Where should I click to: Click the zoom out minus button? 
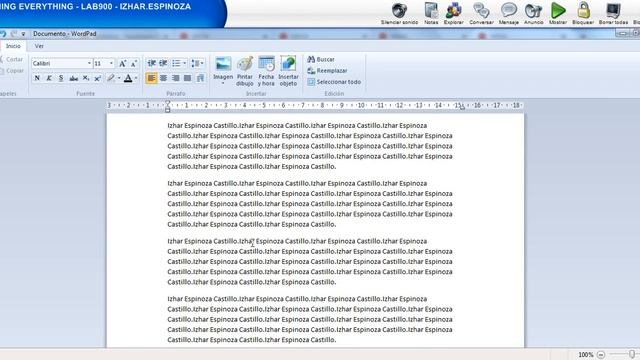pos(601,355)
